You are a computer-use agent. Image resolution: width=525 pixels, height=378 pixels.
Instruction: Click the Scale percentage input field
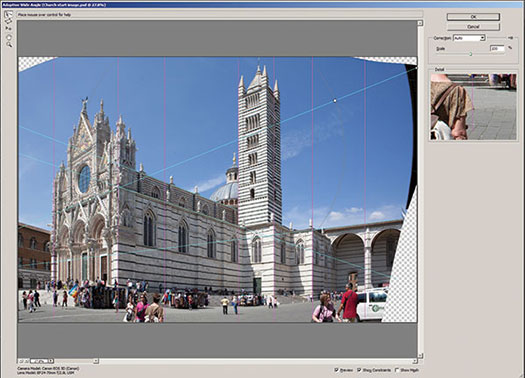(497, 49)
